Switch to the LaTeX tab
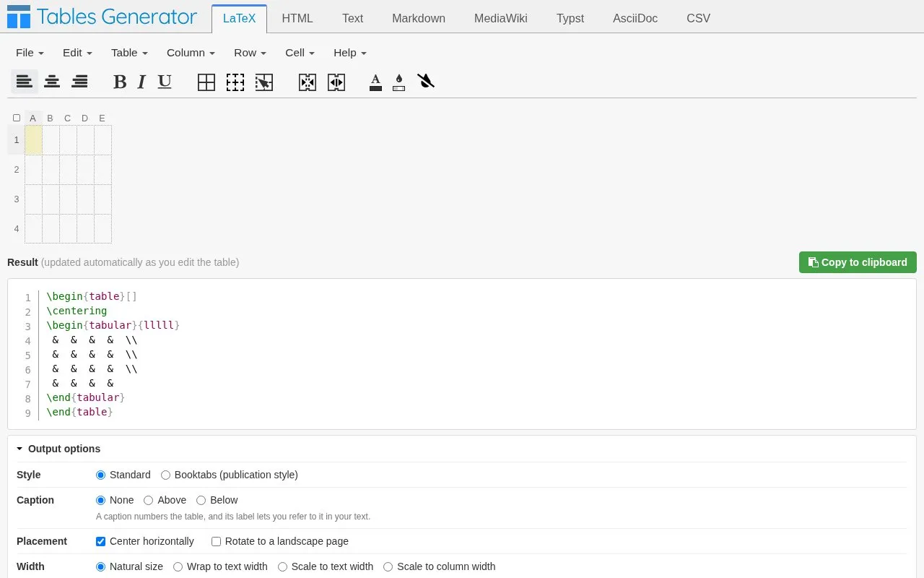The width and height of the screenshot is (924, 578). (239, 19)
